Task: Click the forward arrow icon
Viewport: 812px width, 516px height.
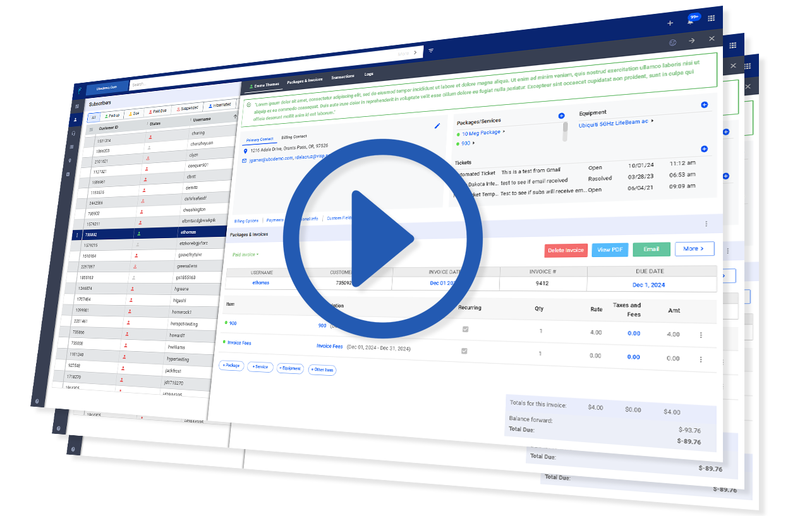Action: click(x=692, y=40)
